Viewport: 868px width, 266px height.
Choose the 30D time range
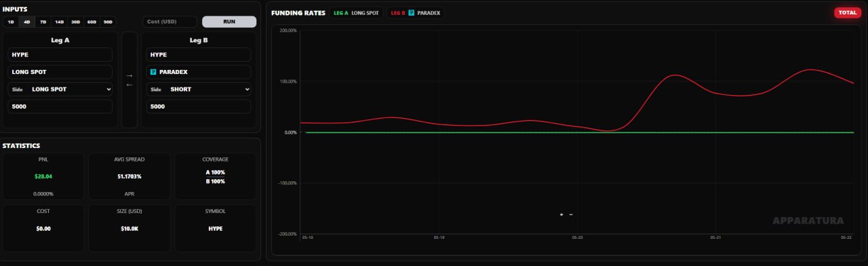76,22
